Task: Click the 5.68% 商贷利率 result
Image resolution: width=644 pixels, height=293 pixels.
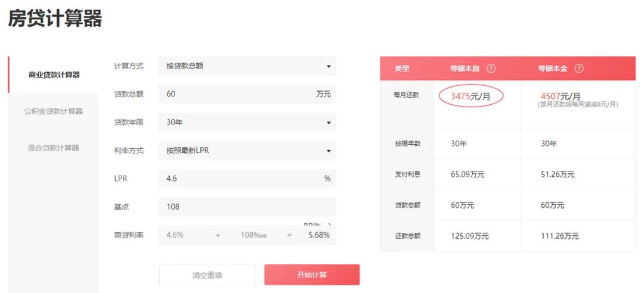Action: (x=319, y=235)
